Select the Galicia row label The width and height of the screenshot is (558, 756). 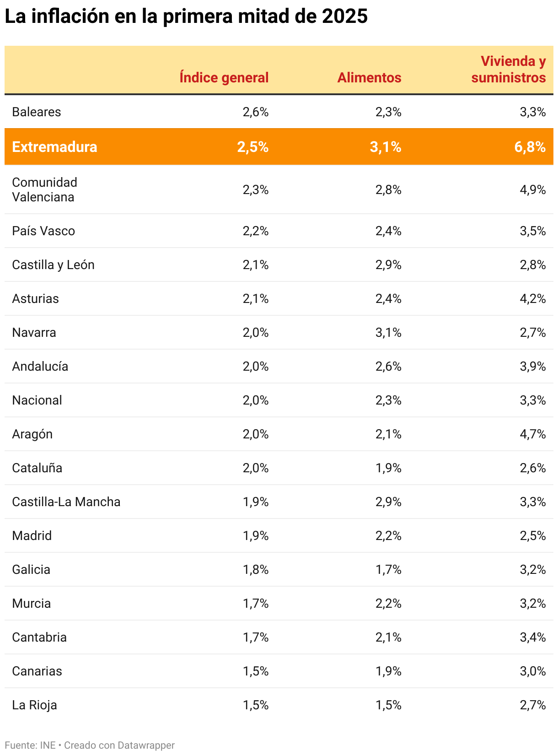(x=31, y=569)
